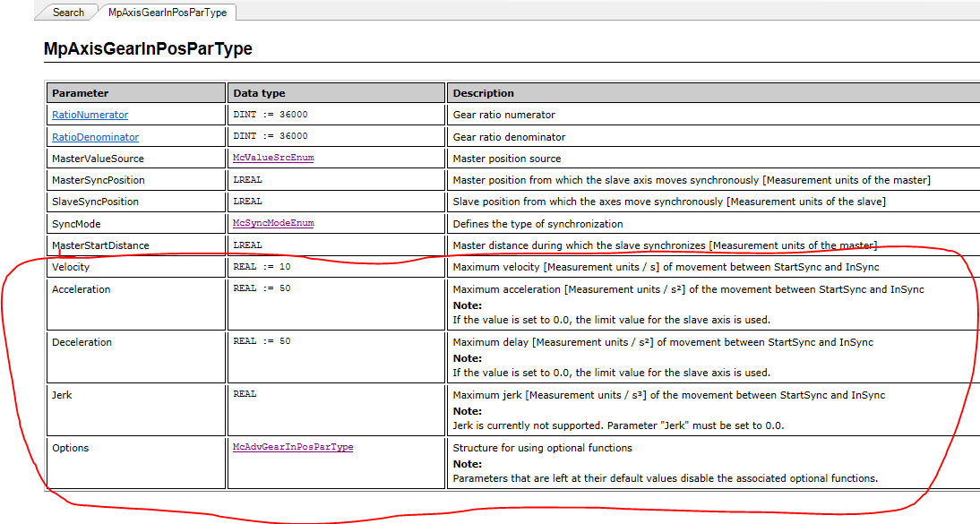This screenshot has height=524, width=980.
Task: Select the SlaveSyncPosition parameter cell
Action: 135,202
